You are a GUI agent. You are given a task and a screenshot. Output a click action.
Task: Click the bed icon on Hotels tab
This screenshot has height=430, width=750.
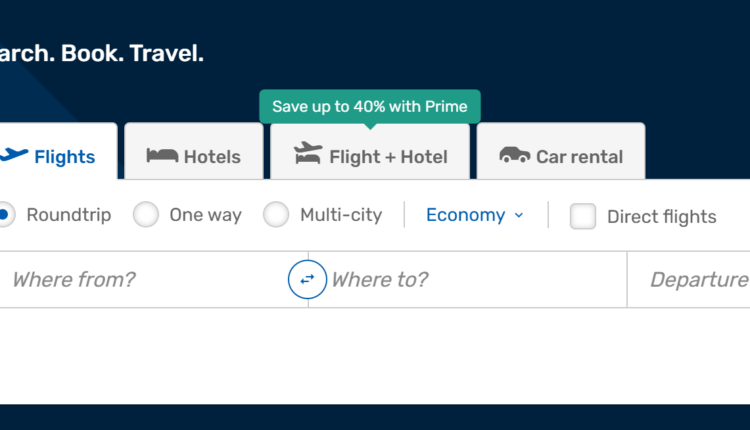[x=162, y=156]
